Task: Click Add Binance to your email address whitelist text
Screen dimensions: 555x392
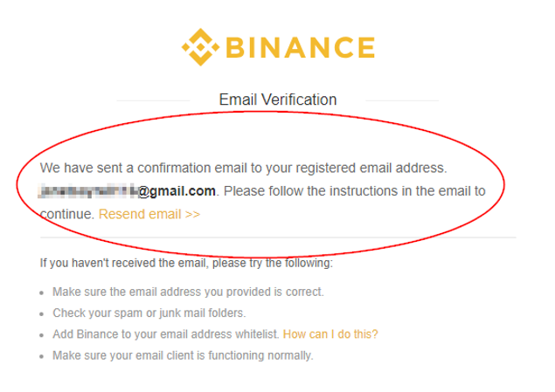Action: pyautogui.click(x=166, y=334)
